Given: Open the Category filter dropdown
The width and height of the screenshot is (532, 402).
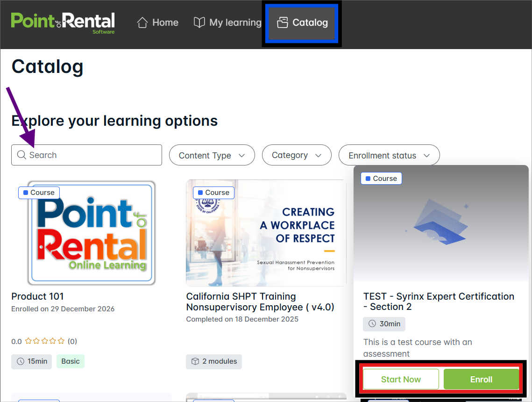Looking at the screenshot, I should 296,155.
